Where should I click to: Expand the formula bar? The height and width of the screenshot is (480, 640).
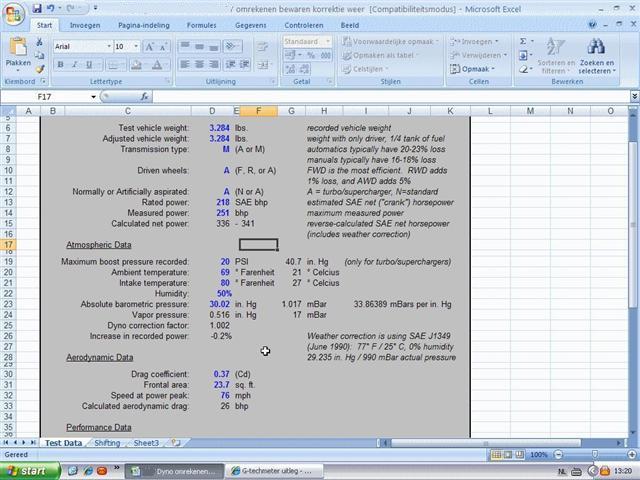pos(634,97)
